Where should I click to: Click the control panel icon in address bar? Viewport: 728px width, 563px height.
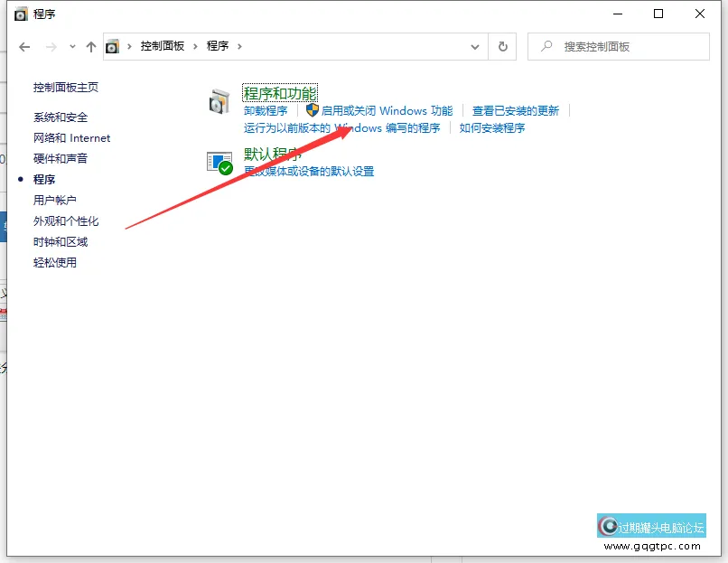[x=113, y=46]
